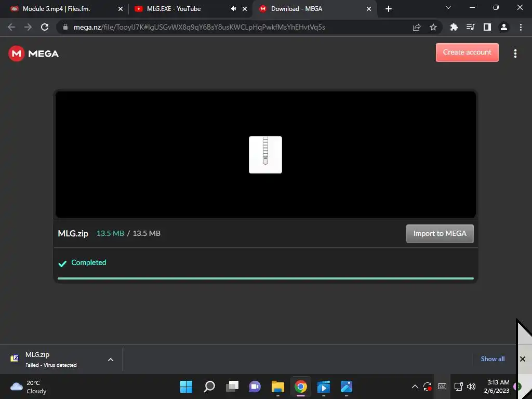Open volume control tray icon
Screen dimensions: 532x399
tap(471, 387)
